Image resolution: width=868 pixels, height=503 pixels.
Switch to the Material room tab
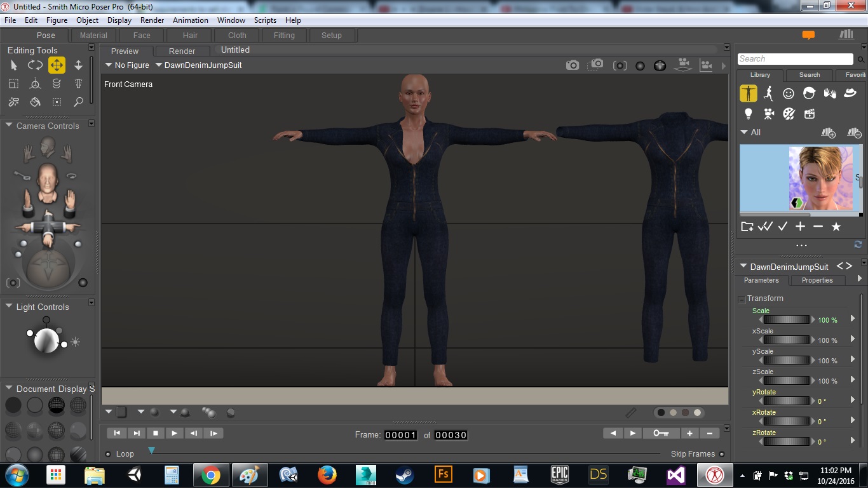click(x=93, y=36)
